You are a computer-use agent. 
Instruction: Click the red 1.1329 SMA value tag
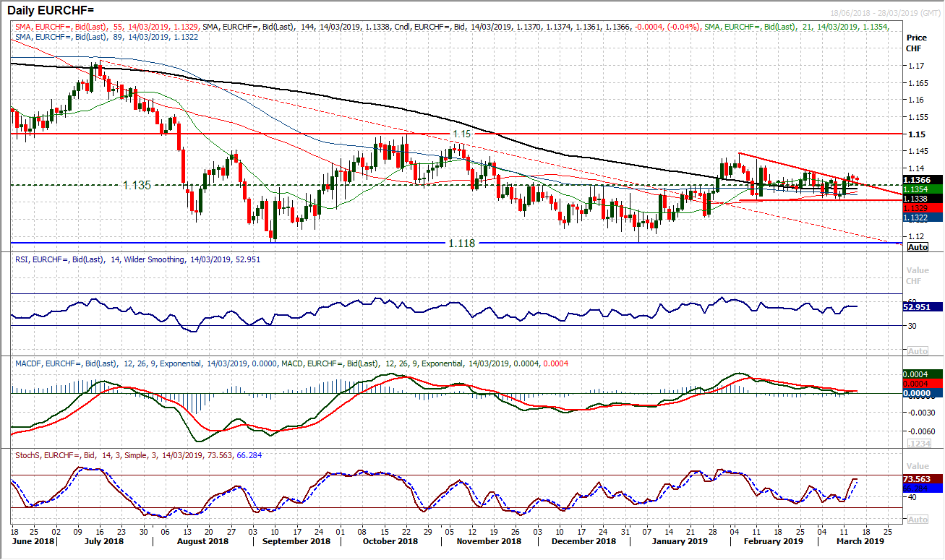point(920,207)
